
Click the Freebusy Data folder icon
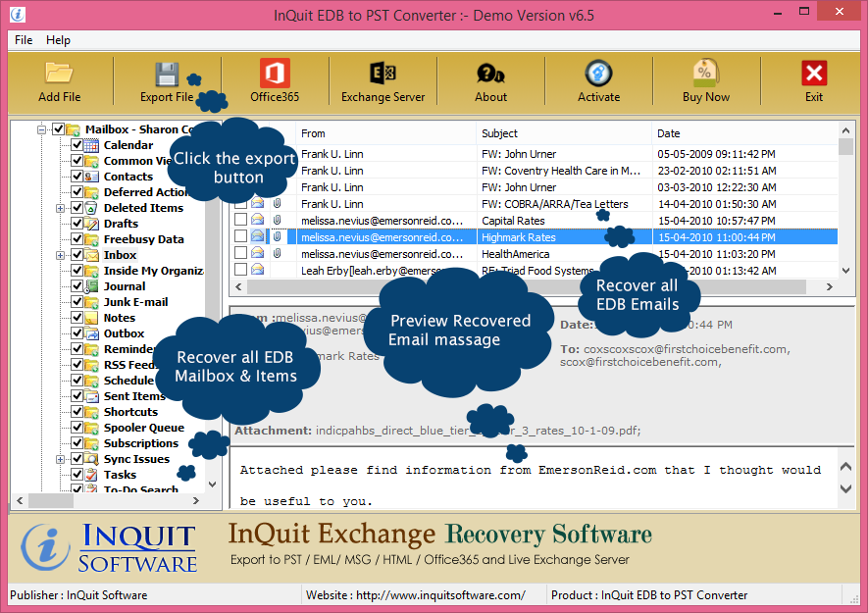coord(91,239)
